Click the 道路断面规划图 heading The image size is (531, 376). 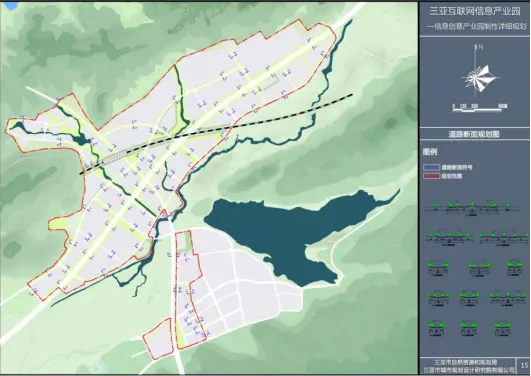(476, 134)
